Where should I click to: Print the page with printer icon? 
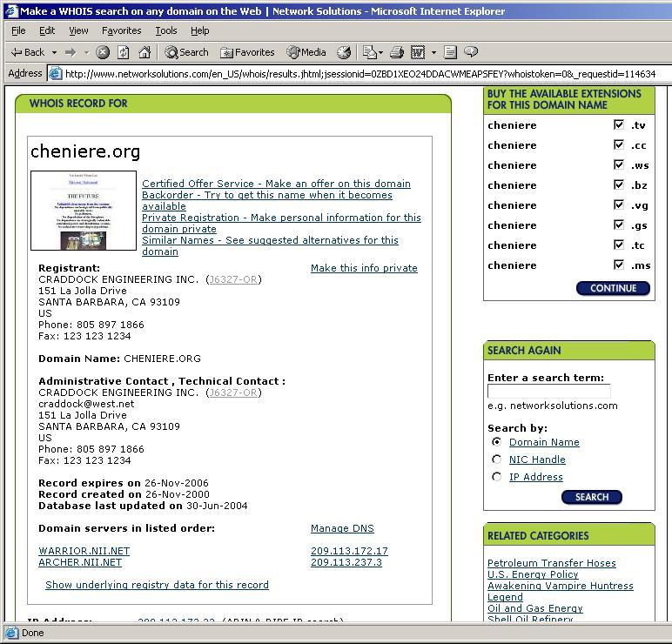click(x=397, y=52)
